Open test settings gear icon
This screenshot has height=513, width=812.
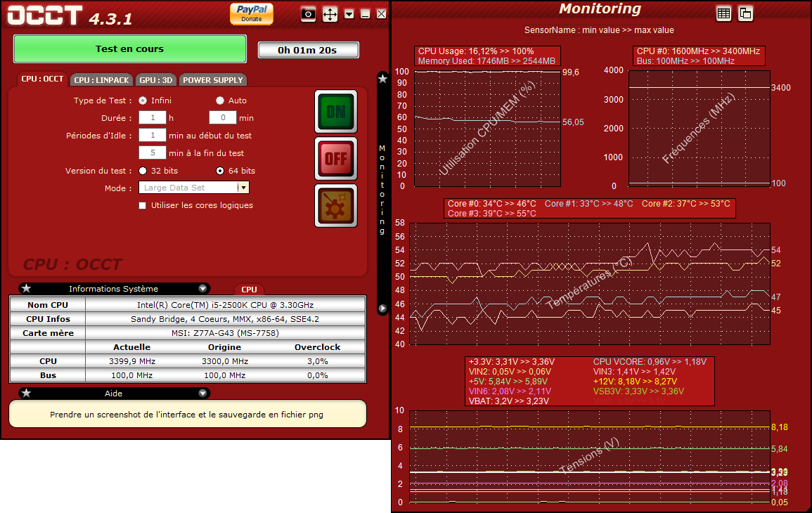coord(335,206)
